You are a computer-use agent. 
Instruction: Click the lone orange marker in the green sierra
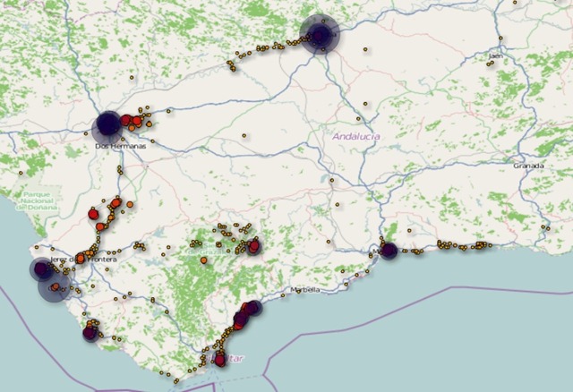click(204, 260)
